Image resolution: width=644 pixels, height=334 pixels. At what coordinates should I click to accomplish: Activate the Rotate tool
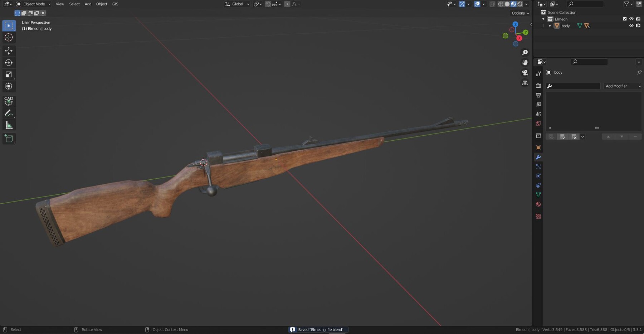(9, 63)
